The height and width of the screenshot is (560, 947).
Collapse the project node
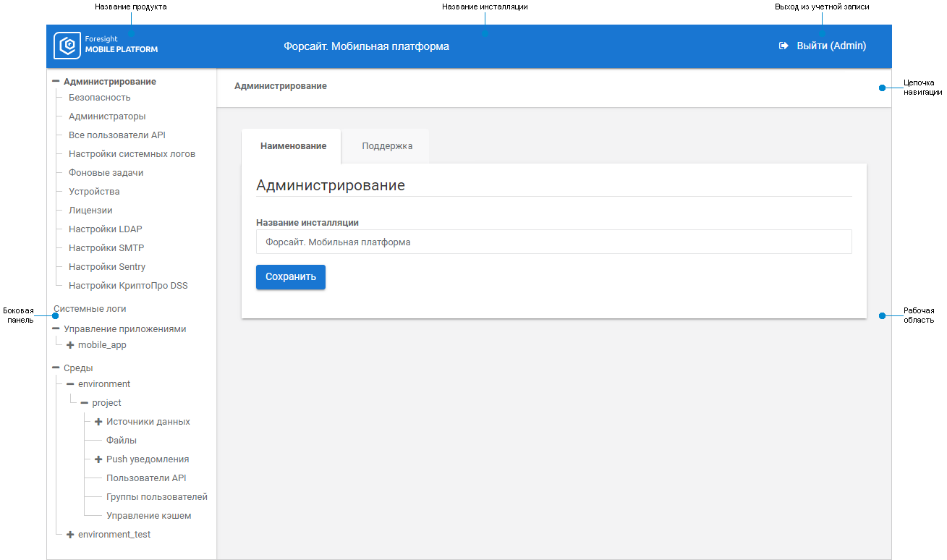pos(84,403)
